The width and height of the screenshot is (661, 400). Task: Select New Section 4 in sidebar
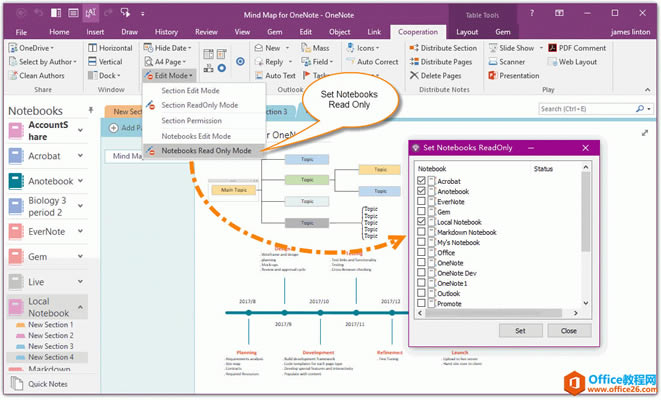(47, 357)
